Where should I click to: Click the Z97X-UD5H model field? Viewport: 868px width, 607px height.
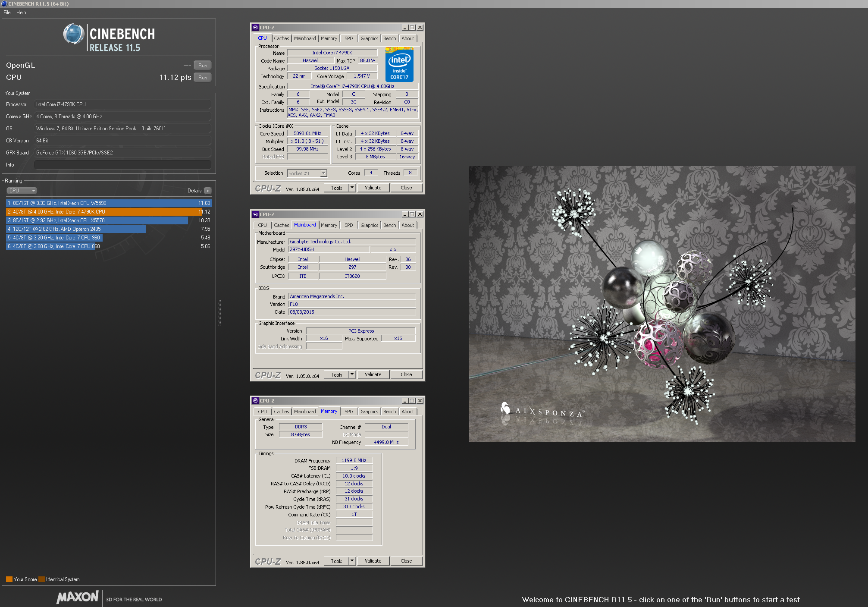(329, 249)
